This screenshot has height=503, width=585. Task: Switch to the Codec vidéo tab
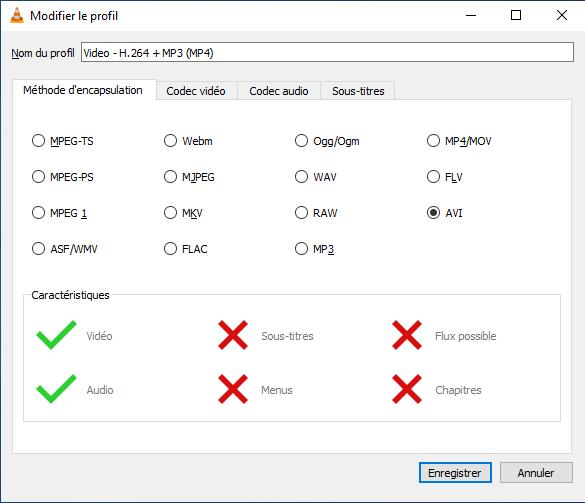196,91
